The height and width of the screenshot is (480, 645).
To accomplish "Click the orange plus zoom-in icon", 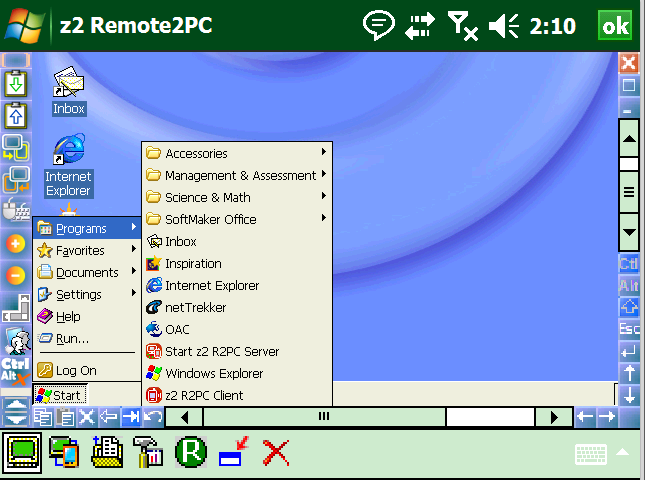I will click(x=16, y=244).
